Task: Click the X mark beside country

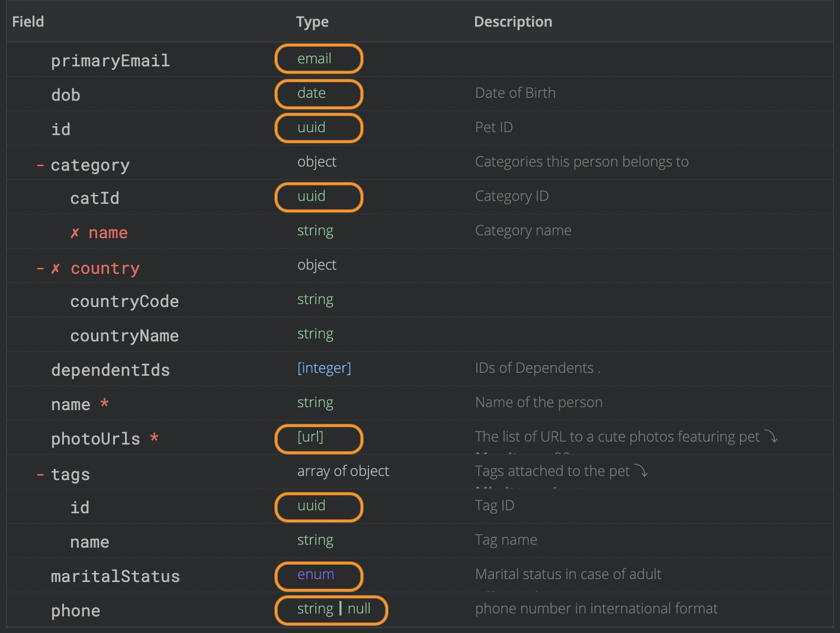Action: point(56,268)
